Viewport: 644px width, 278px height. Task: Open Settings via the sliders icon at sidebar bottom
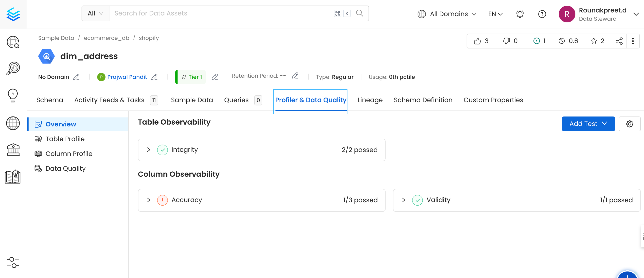coord(13,262)
